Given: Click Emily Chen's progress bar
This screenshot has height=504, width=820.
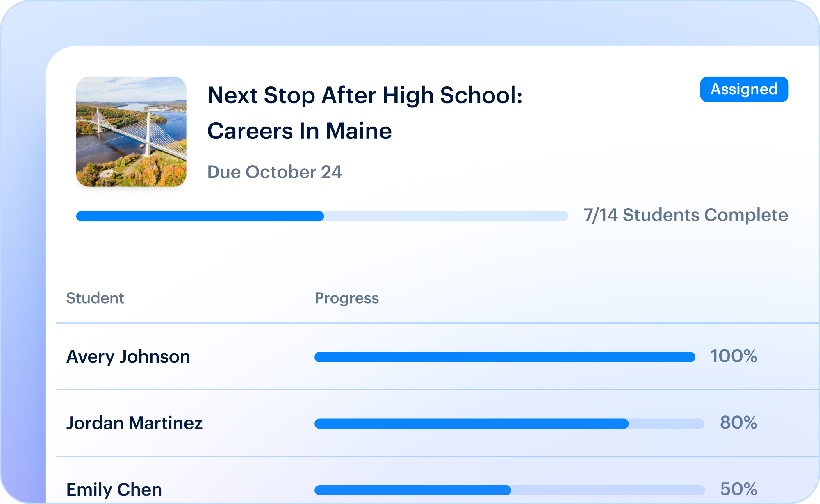Looking at the screenshot, I should pyautogui.click(x=509, y=490).
